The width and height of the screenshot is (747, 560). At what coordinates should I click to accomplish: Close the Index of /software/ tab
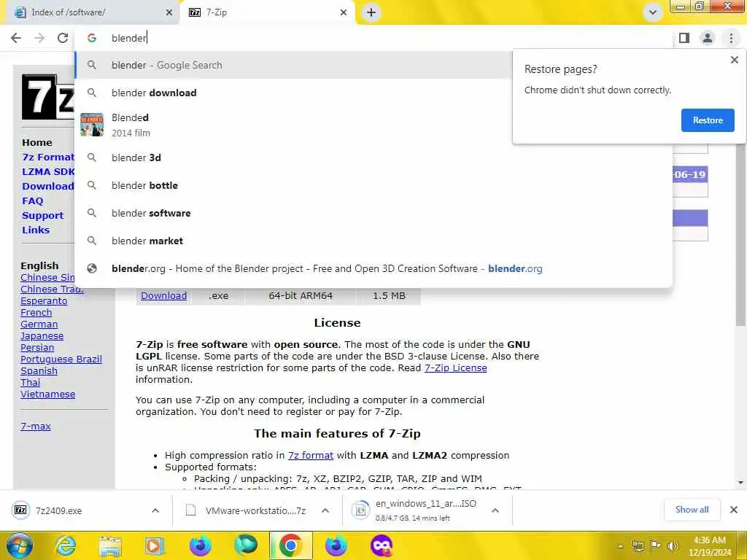(x=169, y=12)
